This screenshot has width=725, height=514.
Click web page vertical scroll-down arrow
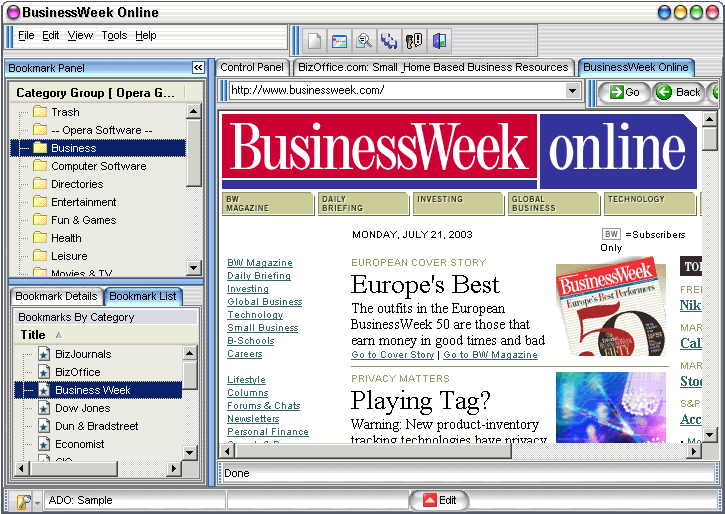(709, 435)
